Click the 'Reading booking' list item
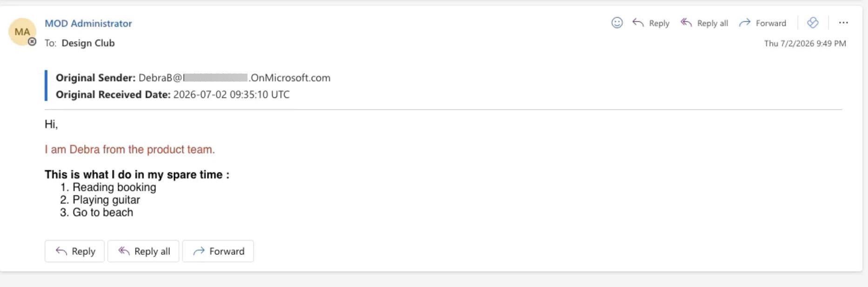Screen dimensions: 868x287 [114, 187]
